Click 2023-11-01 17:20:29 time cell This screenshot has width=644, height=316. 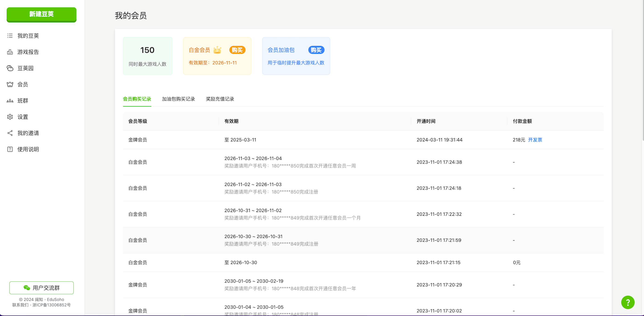tap(439, 285)
